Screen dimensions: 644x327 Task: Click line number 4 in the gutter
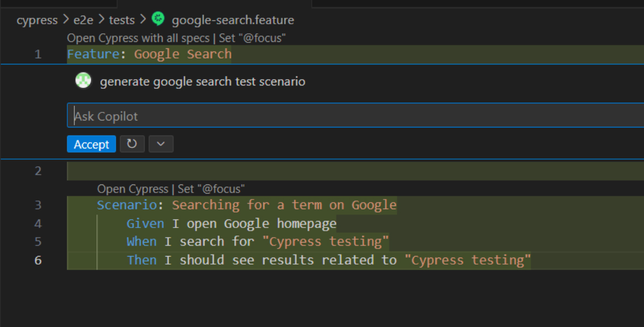tap(38, 224)
